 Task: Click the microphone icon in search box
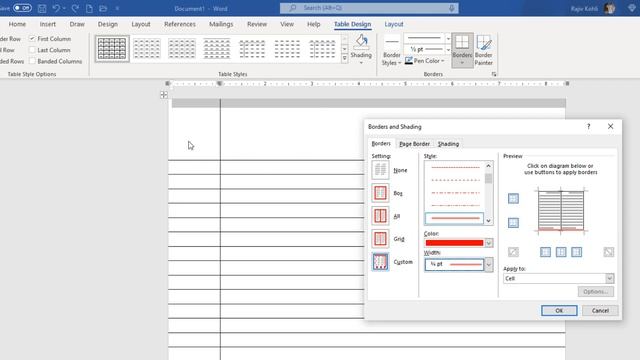tap(451, 8)
